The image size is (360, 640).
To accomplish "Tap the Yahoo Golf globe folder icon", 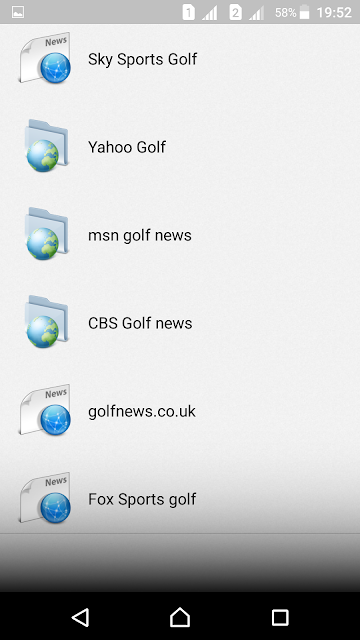I will (45, 146).
